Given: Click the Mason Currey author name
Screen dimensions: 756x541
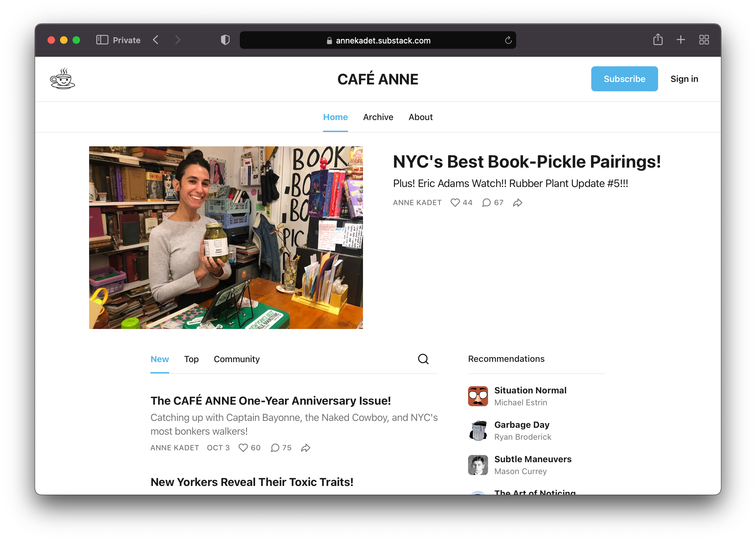Looking at the screenshot, I should tap(521, 471).
